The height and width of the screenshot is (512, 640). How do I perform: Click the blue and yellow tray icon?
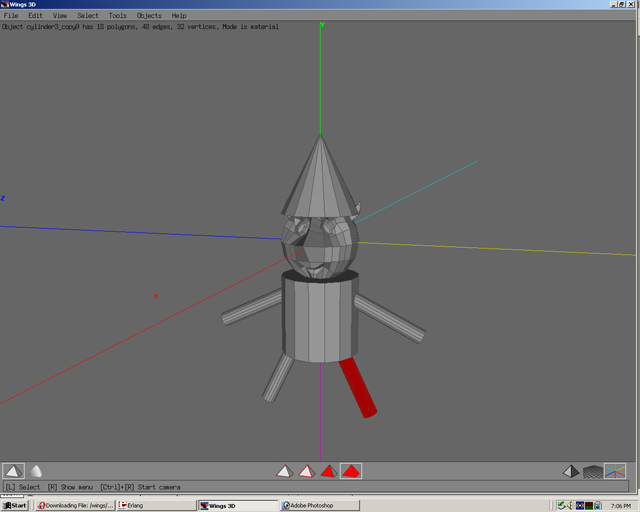[x=580, y=505]
